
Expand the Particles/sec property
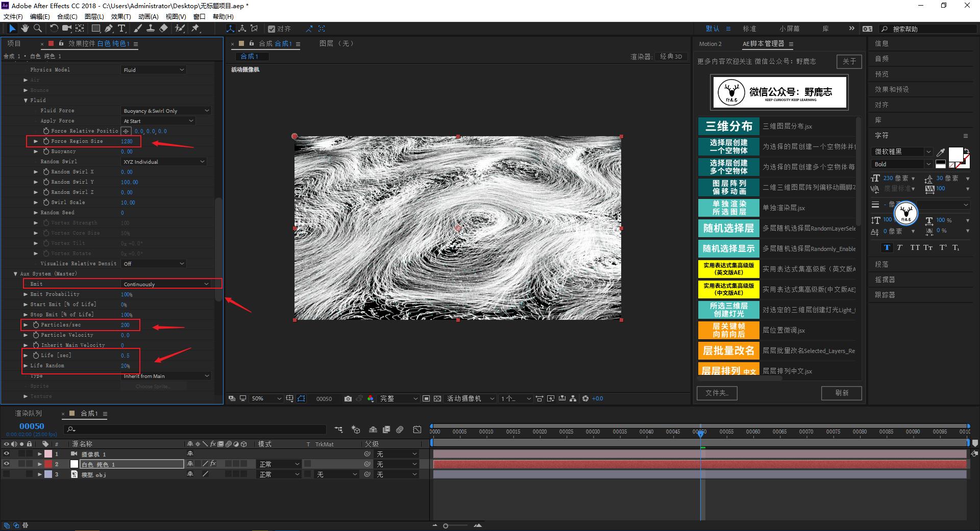pos(26,325)
